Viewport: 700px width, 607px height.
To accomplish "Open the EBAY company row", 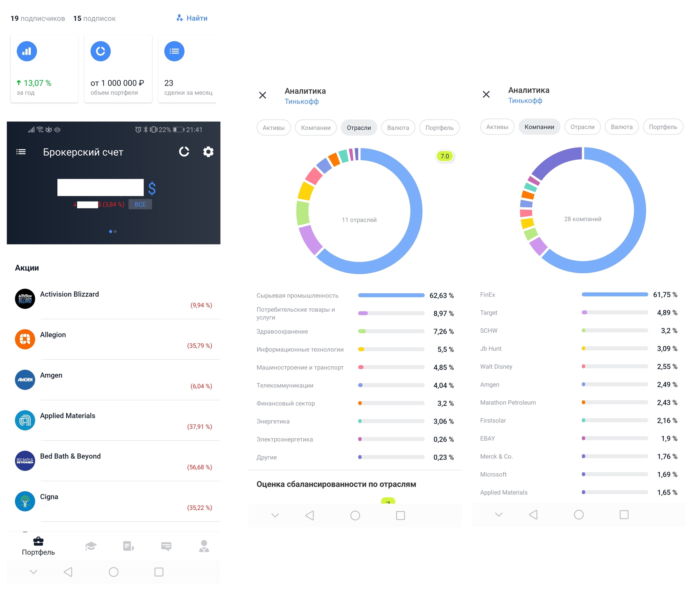I will point(579,439).
